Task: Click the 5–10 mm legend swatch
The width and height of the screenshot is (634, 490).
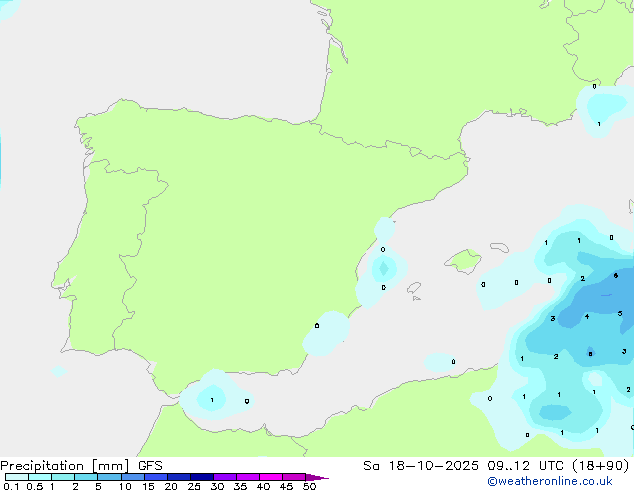Action: (x=109, y=477)
